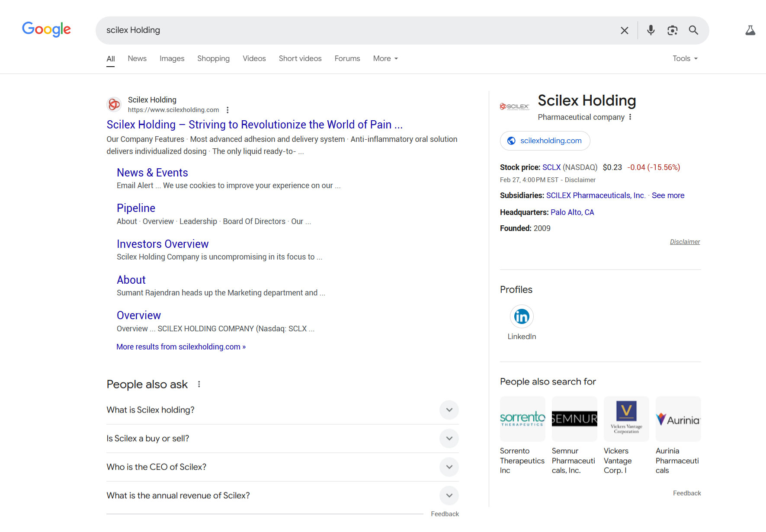Expand 'Is Scilex a buy or sell?' question
The height and width of the screenshot is (532, 766).
click(x=282, y=439)
